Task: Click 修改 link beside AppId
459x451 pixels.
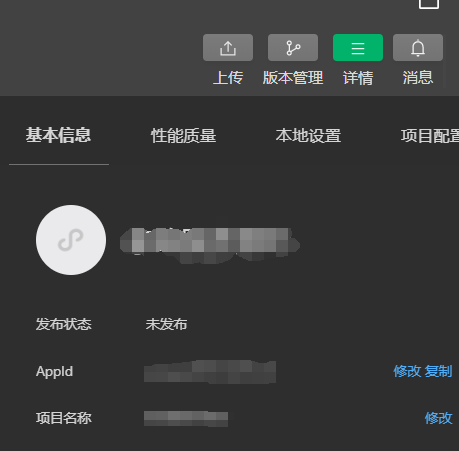Action: 407,371
